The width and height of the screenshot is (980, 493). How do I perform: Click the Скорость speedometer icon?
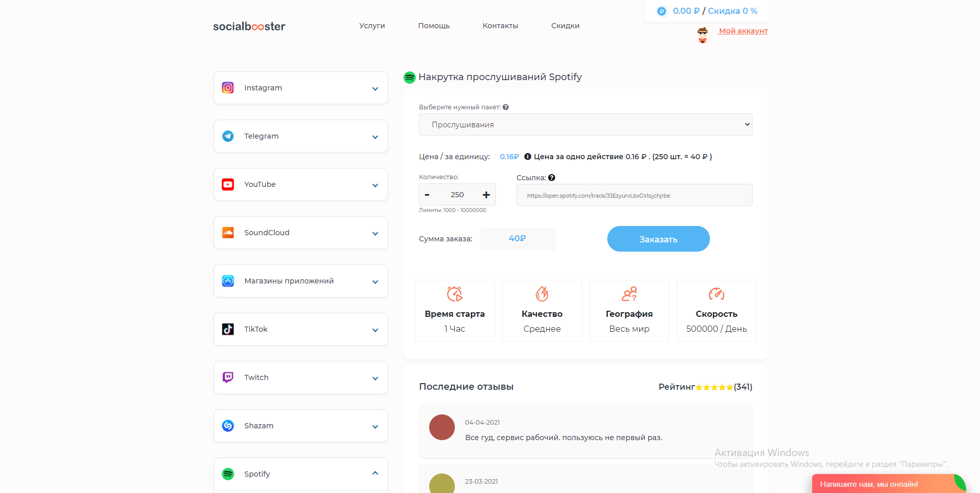pyautogui.click(x=717, y=294)
